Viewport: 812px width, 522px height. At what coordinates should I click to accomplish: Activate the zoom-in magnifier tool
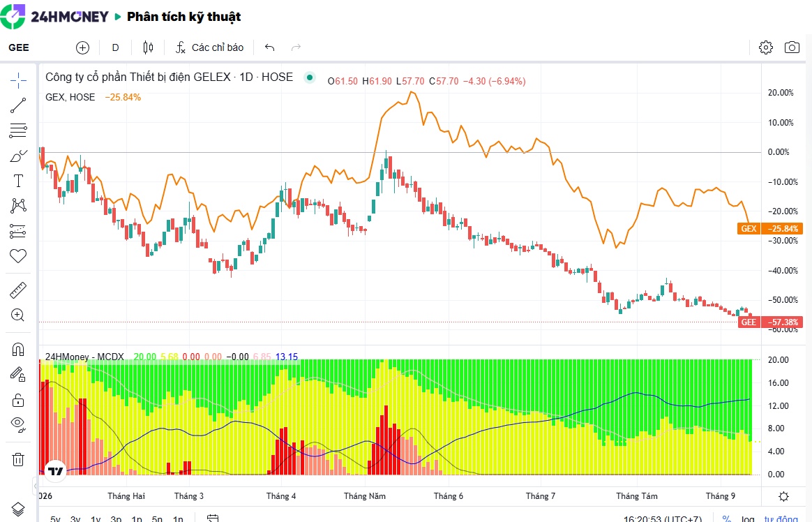tap(18, 315)
